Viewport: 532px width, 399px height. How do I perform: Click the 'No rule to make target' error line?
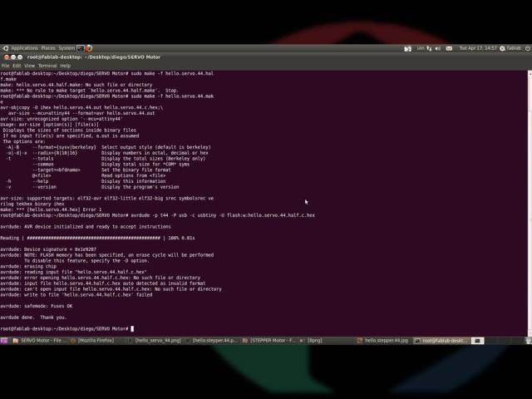point(89,91)
